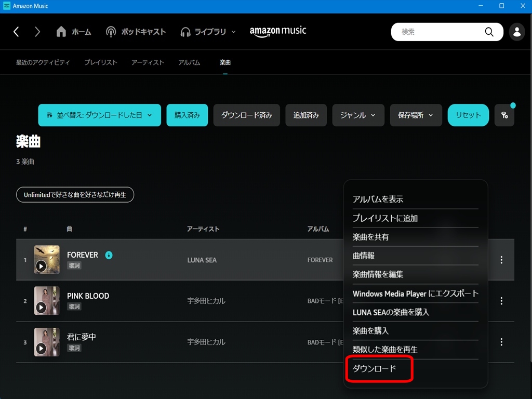Click the アルバム column header
The height and width of the screenshot is (399, 532).
(x=318, y=229)
